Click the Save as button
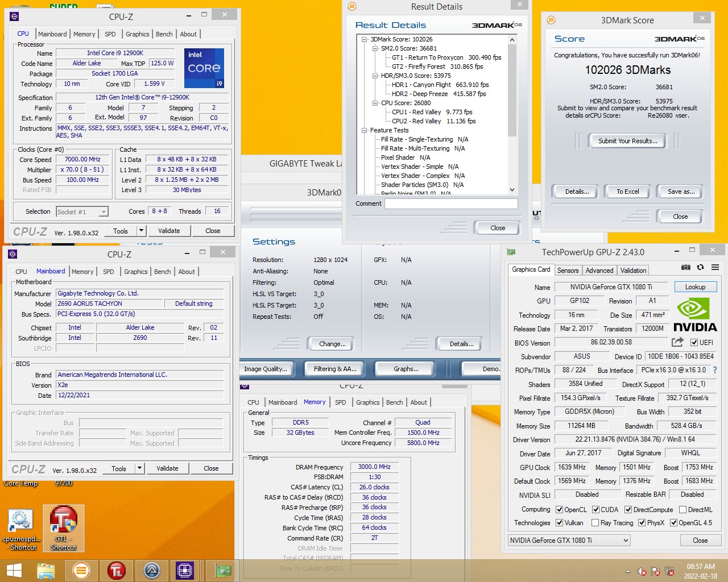Viewport: 728px width, 582px height. click(x=681, y=192)
